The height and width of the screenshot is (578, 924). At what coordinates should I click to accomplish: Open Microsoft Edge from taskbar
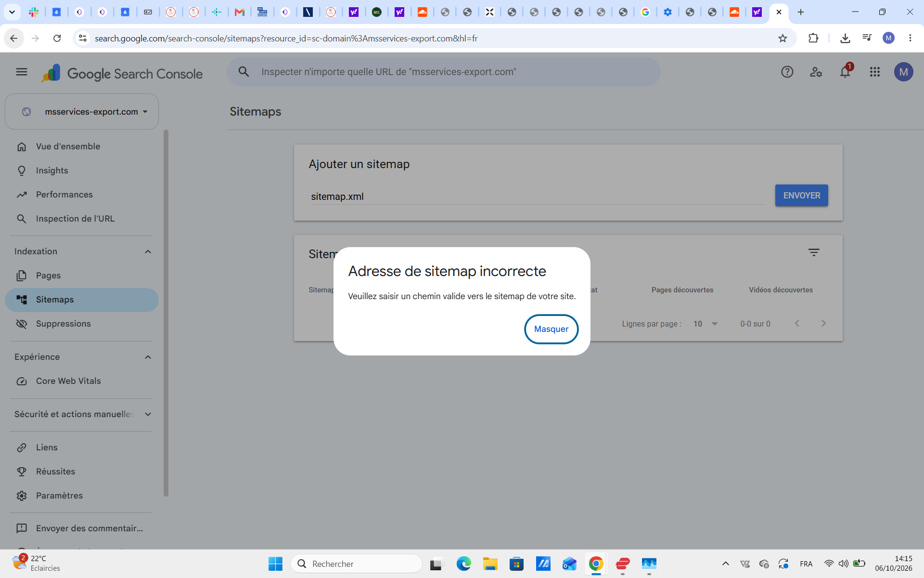coord(463,564)
